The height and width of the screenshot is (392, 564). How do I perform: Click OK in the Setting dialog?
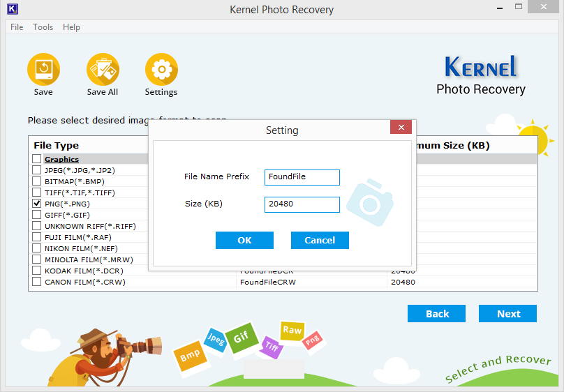point(244,240)
